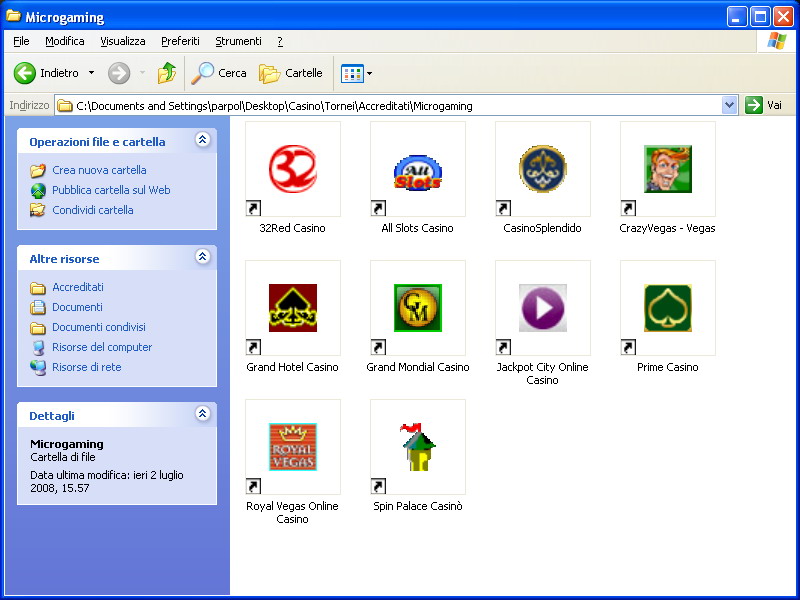The width and height of the screenshot is (800, 600).
Task: Select the Jackpot City Online Casino icon
Action: pyautogui.click(x=543, y=308)
